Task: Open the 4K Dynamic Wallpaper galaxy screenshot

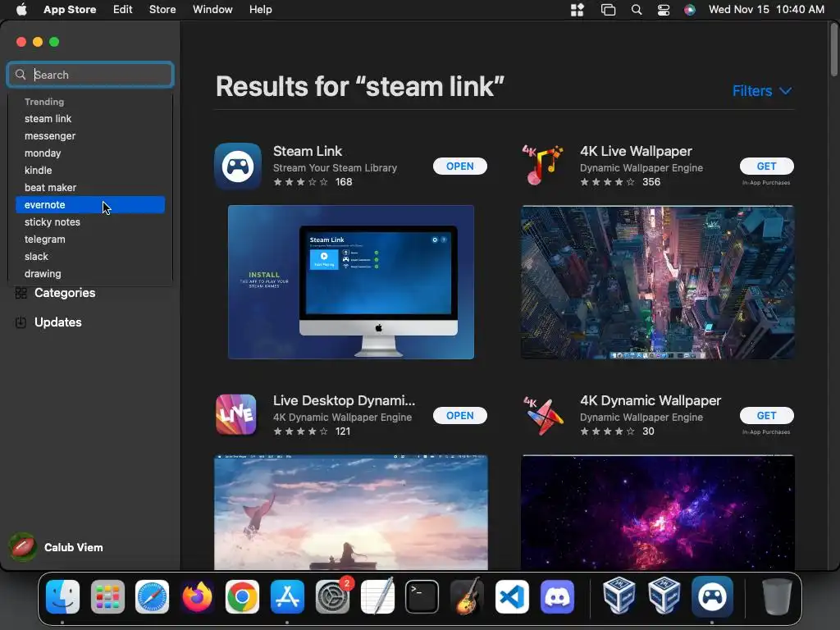Action: click(x=657, y=512)
